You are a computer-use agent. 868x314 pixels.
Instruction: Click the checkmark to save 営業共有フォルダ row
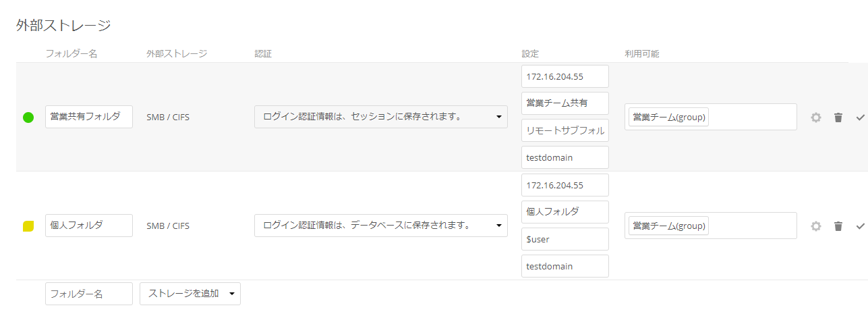pos(860,117)
